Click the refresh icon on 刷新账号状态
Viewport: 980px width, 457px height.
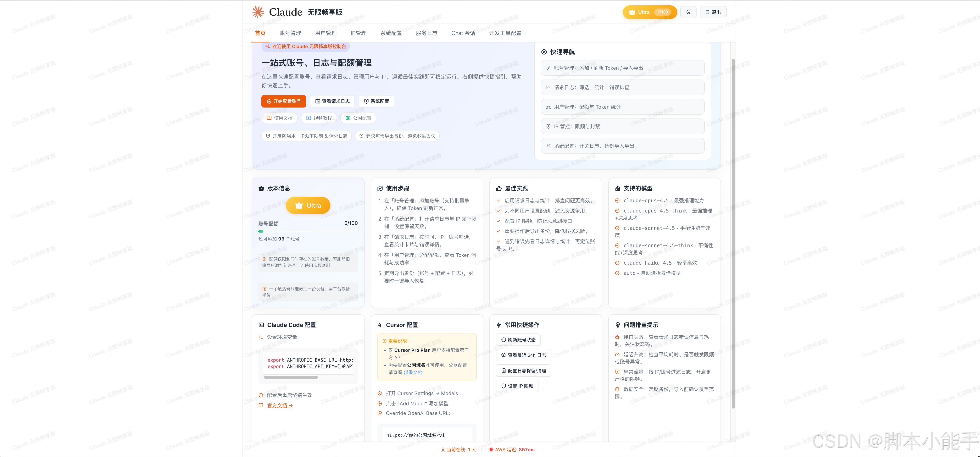tap(504, 339)
